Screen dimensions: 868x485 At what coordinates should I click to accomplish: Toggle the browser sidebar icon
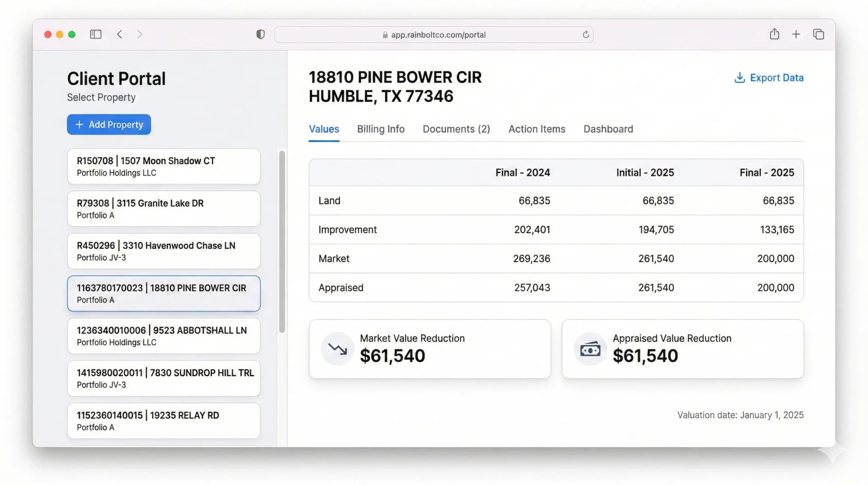[x=95, y=34]
